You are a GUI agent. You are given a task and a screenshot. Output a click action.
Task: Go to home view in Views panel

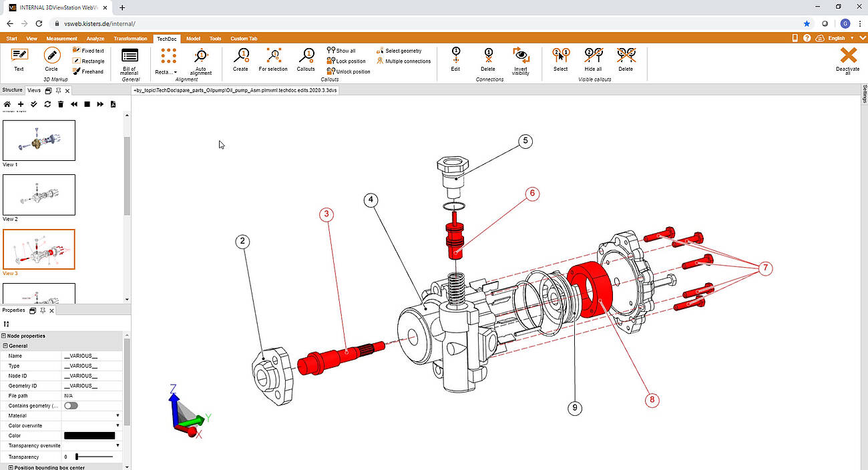7,104
